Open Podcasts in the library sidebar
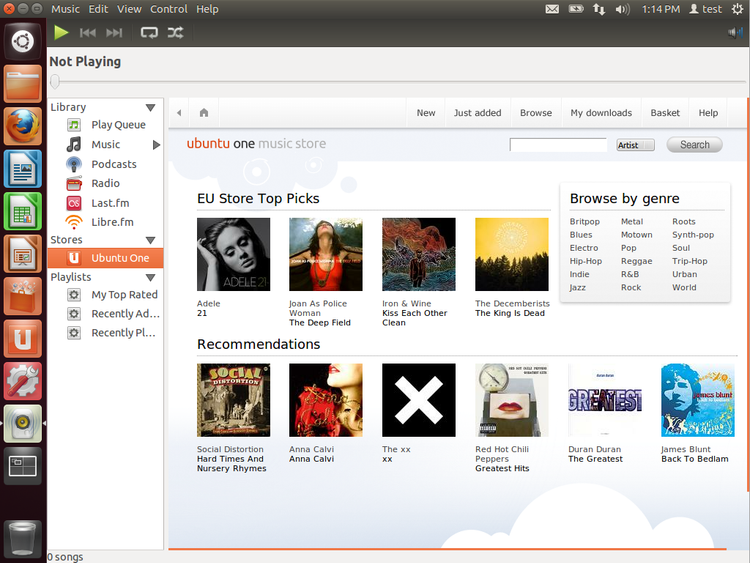This screenshot has height=563, width=750. (x=113, y=164)
